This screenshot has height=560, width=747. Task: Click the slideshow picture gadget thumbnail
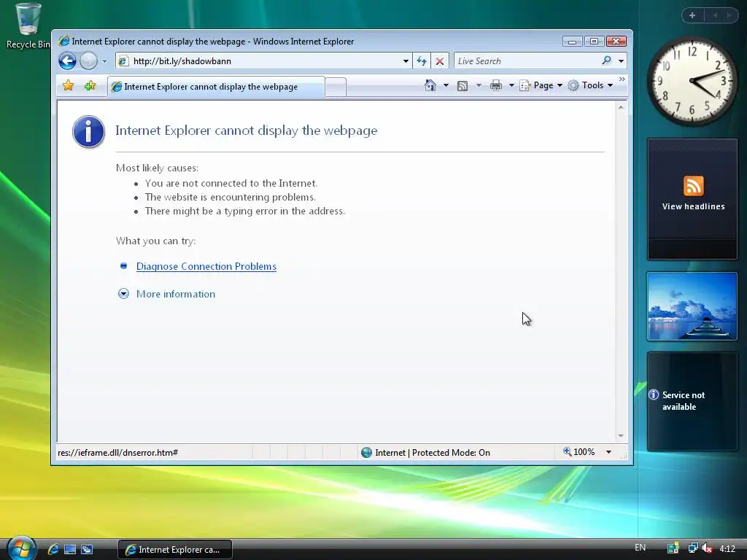pos(692,306)
